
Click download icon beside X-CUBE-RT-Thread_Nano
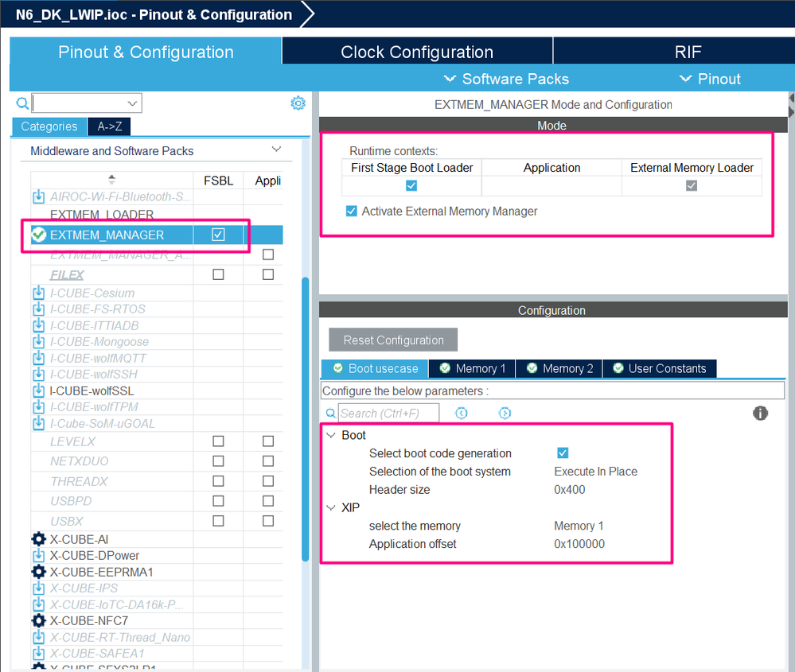(38, 637)
